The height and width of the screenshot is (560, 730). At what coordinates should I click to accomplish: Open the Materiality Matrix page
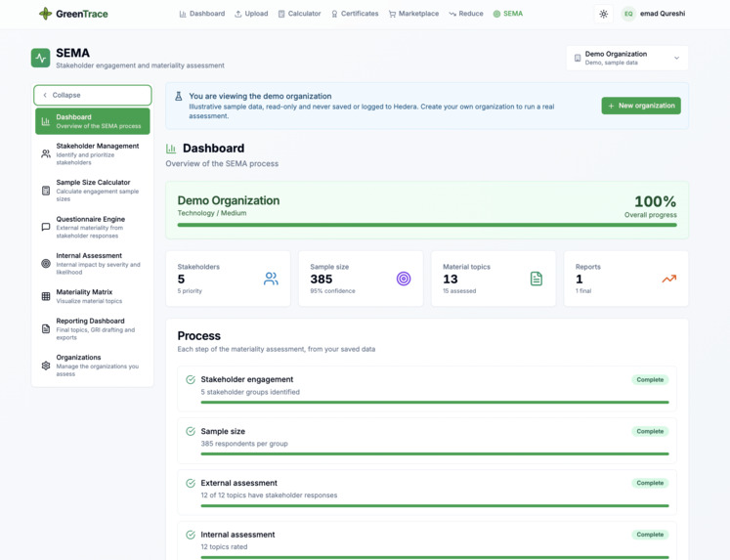pos(93,296)
